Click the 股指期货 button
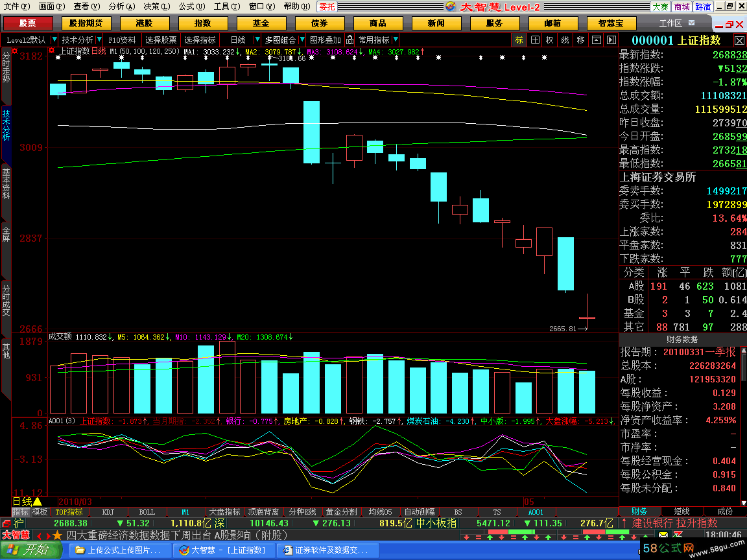Viewport: 747px width, 560px height. coord(86,23)
